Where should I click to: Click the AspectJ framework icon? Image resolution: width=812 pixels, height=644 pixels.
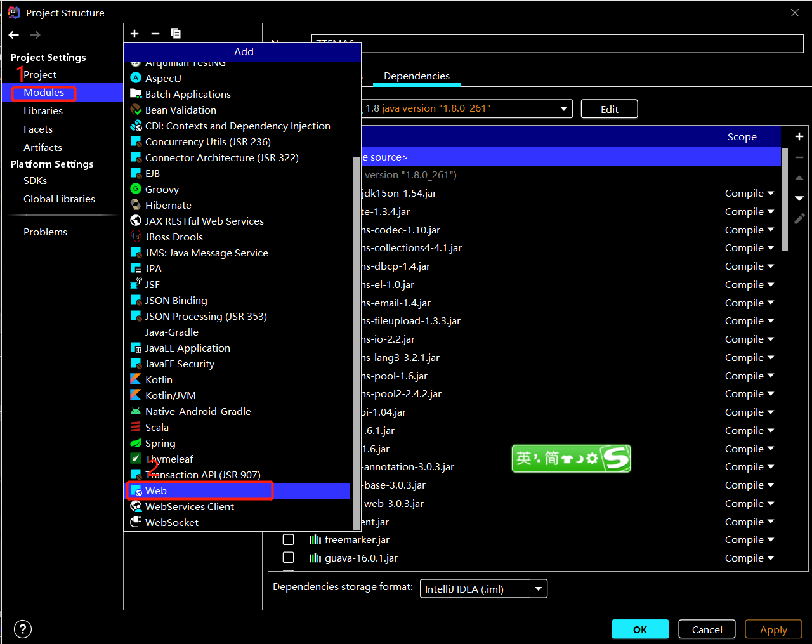point(135,78)
